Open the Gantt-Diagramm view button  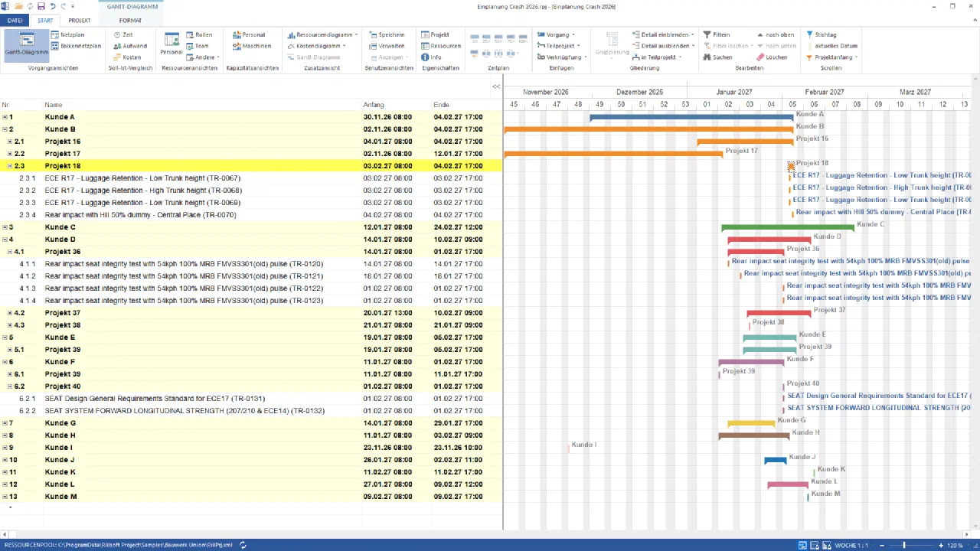coord(27,45)
